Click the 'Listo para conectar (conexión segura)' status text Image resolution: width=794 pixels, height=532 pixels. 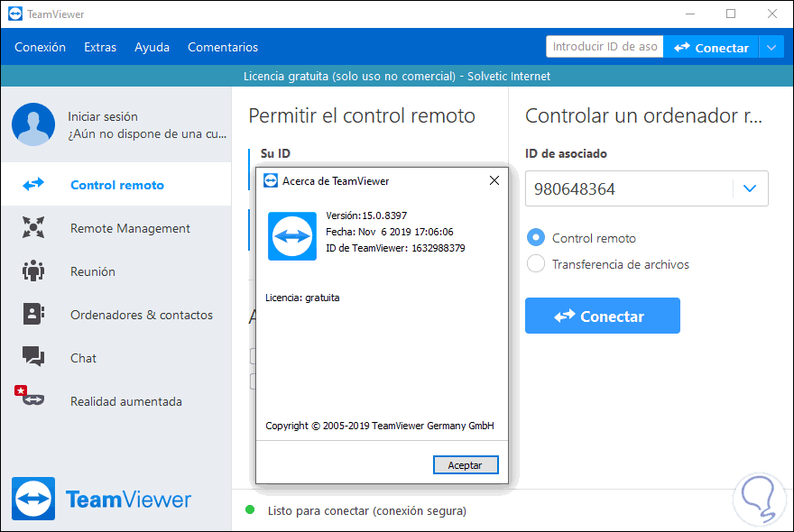367,510
